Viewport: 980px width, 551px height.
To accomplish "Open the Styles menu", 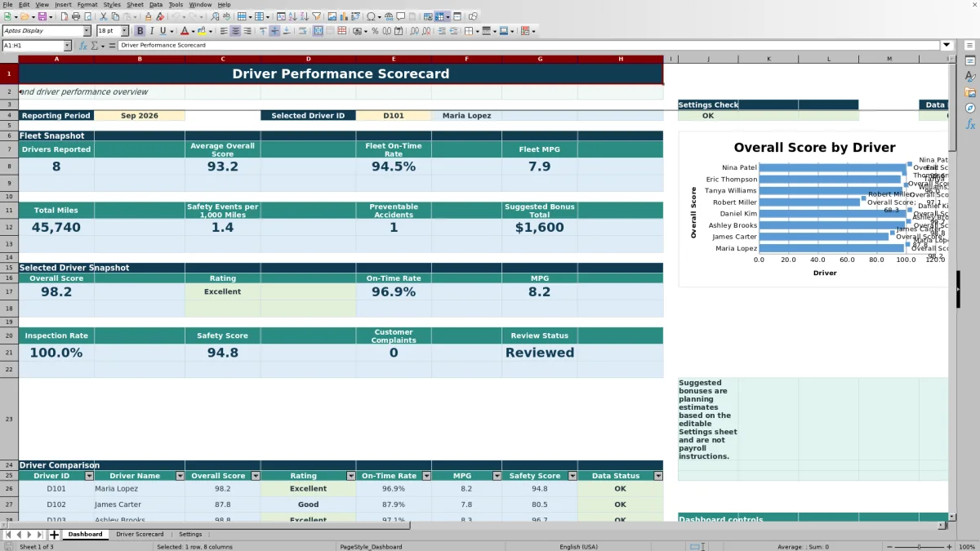I will (x=112, y=5).
